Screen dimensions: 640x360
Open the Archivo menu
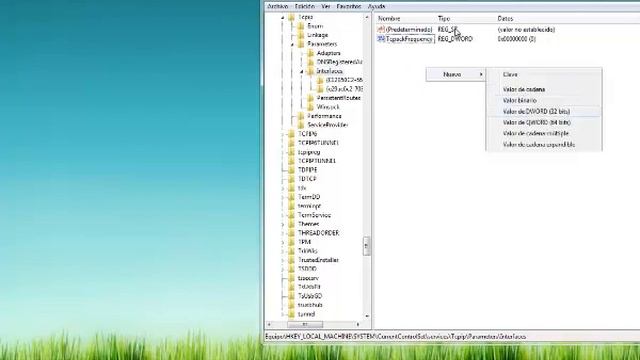[278, 7]
